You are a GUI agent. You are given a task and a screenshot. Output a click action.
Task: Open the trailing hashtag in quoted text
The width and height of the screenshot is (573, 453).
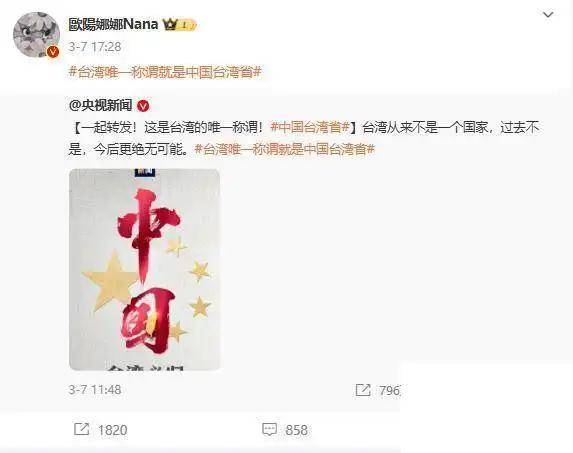(x=285, y=149)
